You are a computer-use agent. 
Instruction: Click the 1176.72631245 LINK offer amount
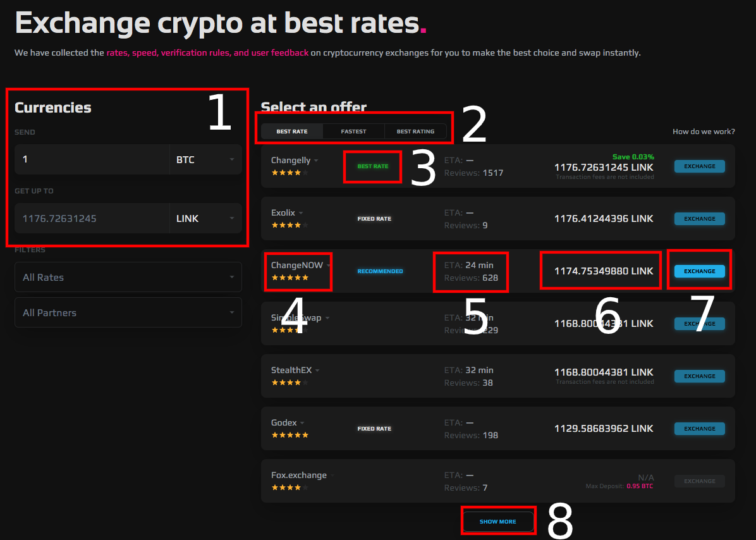604,168
